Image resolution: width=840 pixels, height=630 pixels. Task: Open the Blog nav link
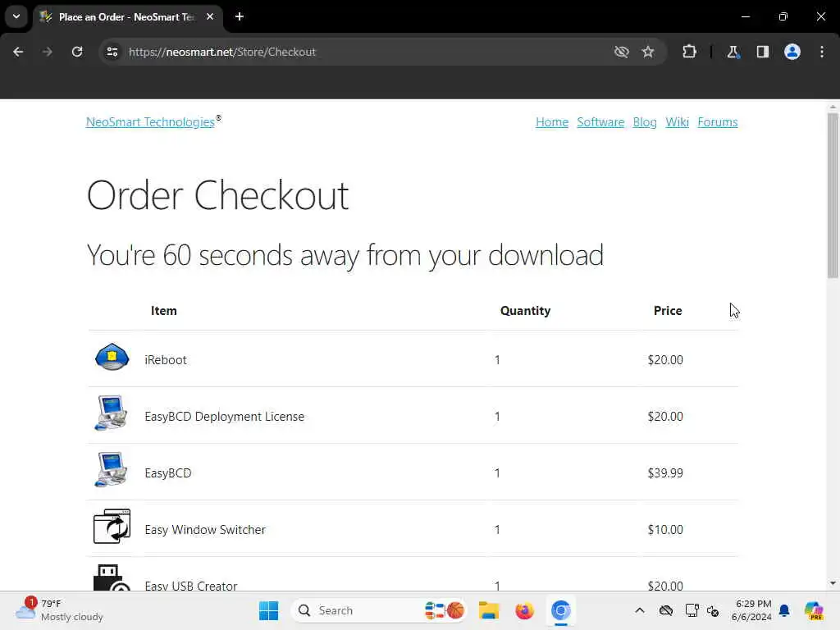pos(645,122)
